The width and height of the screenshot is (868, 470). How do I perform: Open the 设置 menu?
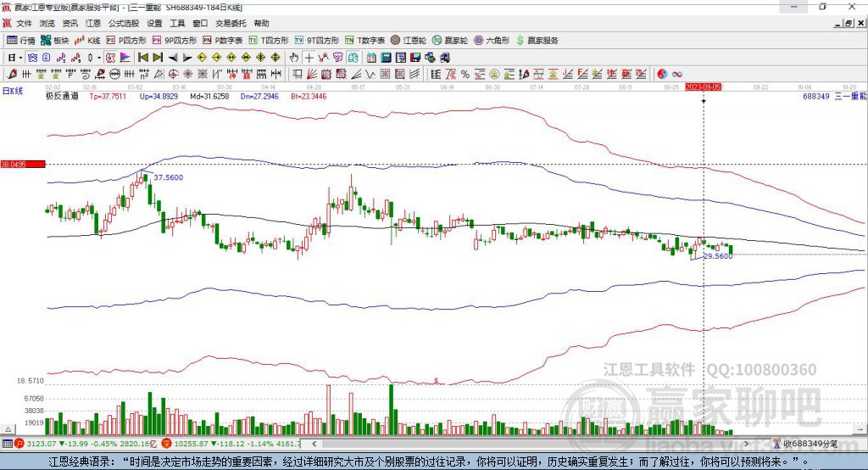[x=154, y=23]
